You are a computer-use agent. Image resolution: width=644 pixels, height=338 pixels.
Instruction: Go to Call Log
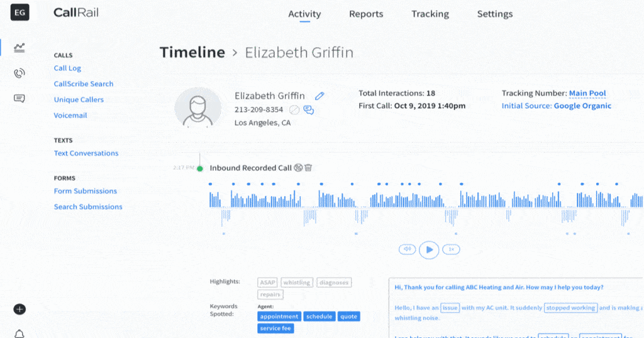tap(67, 68)
